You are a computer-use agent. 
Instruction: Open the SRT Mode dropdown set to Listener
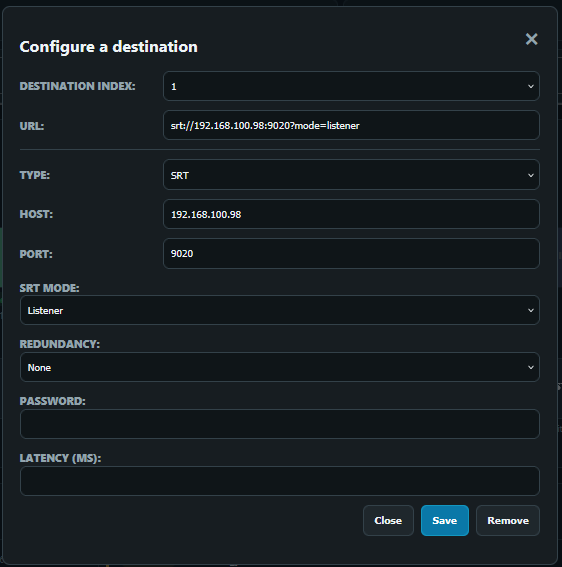point(280,310)
